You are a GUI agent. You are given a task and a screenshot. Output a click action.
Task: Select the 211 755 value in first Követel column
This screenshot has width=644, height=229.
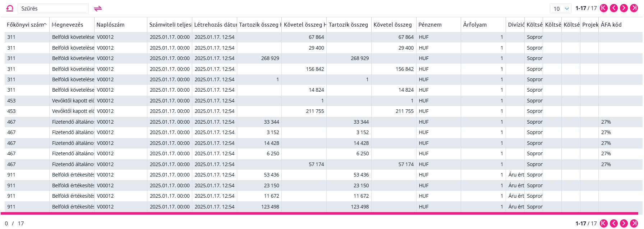[304, 111]
